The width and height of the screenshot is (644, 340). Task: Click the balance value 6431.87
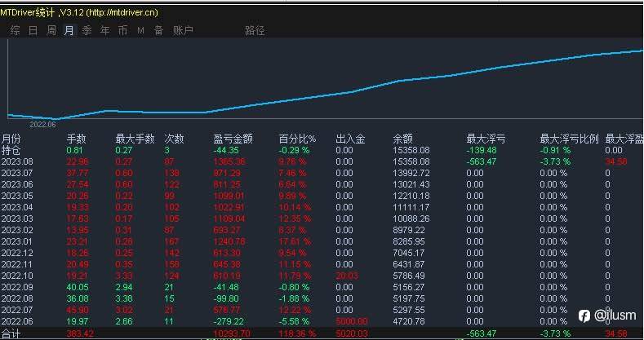click(x=409, y=264)
